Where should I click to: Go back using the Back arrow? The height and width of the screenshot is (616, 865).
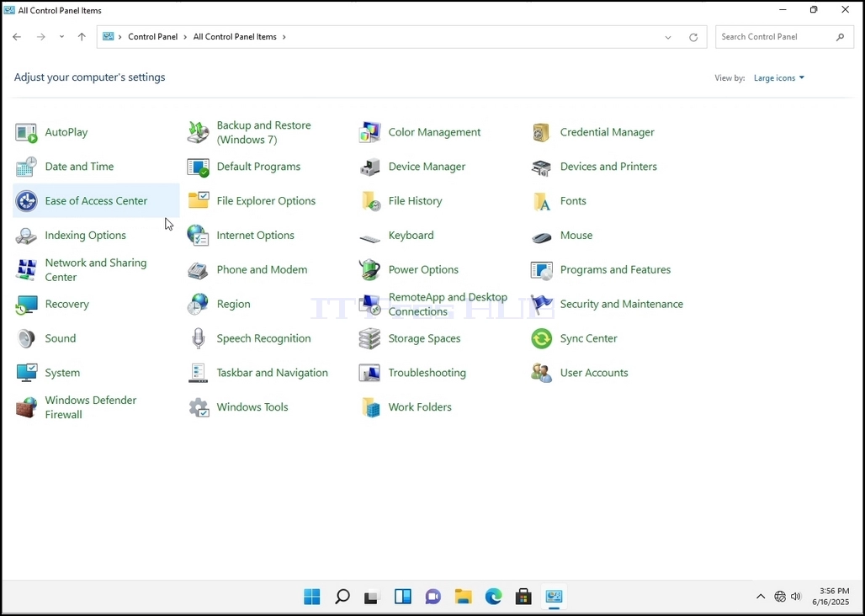[x=17, y=37]
